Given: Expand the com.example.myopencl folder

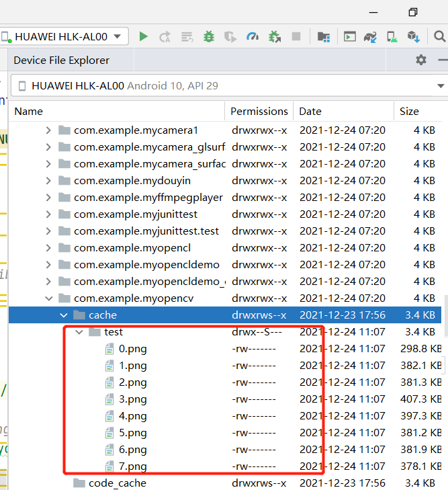Looking at the screenshot, I should [48, 248].
